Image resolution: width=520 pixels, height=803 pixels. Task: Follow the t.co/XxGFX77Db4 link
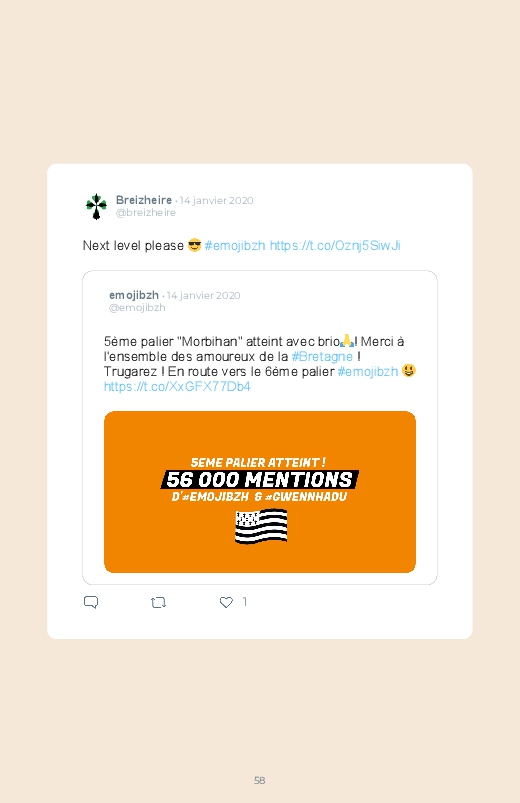177,387
